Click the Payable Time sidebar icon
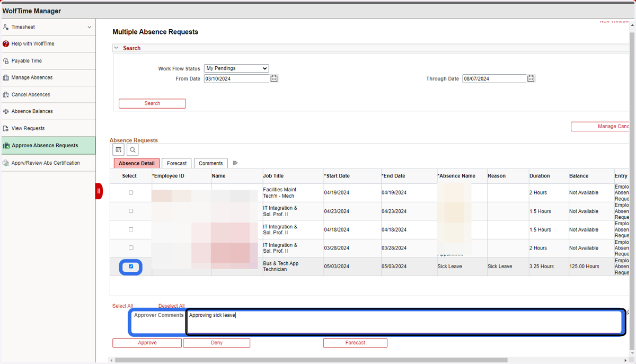 tap(6, 61)
